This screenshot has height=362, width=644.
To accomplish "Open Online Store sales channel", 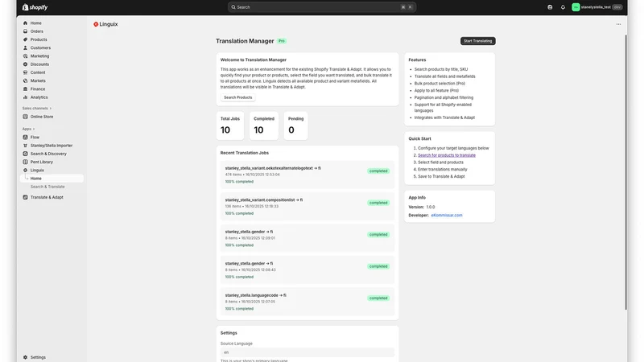I will coord(42,117).
